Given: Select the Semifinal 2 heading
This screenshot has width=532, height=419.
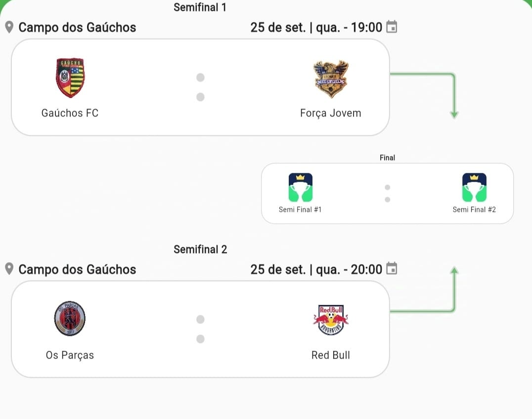Looking at the screenshot, I should (200, 249).
